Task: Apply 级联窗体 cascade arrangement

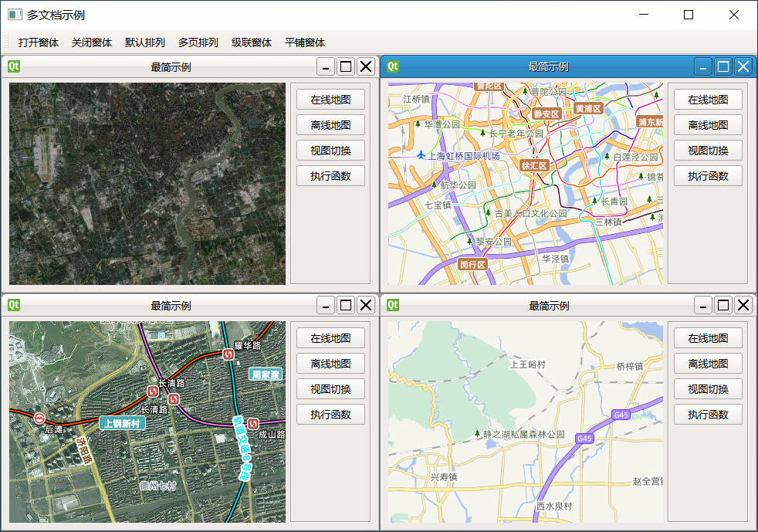Action: point(252,42)
